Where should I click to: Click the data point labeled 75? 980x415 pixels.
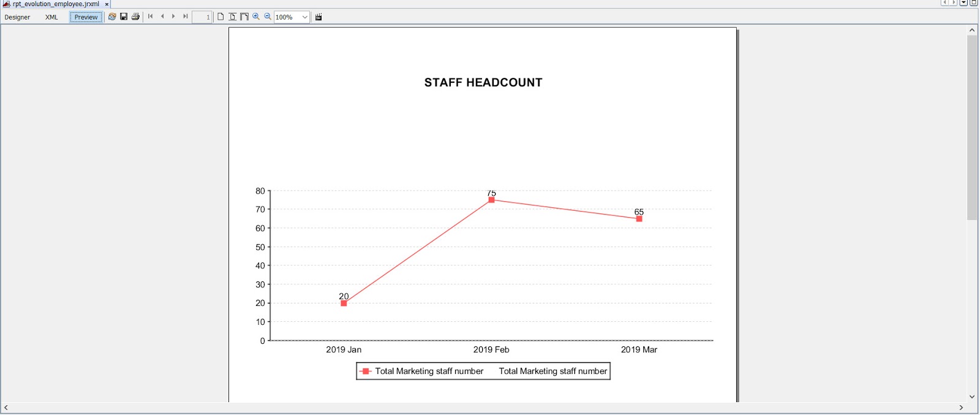[491, 200]
